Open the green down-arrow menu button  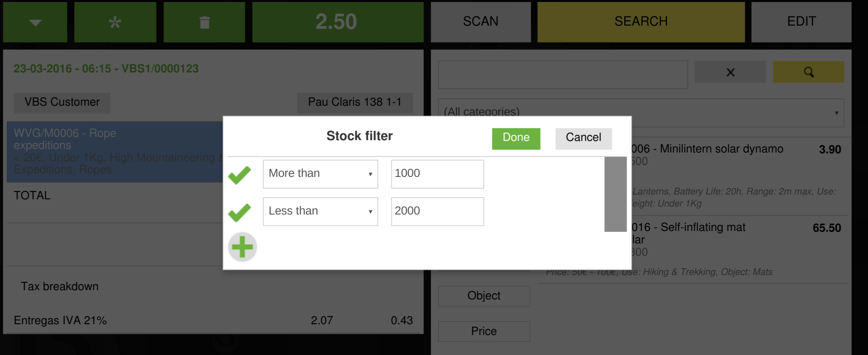(x=35, y=22)
